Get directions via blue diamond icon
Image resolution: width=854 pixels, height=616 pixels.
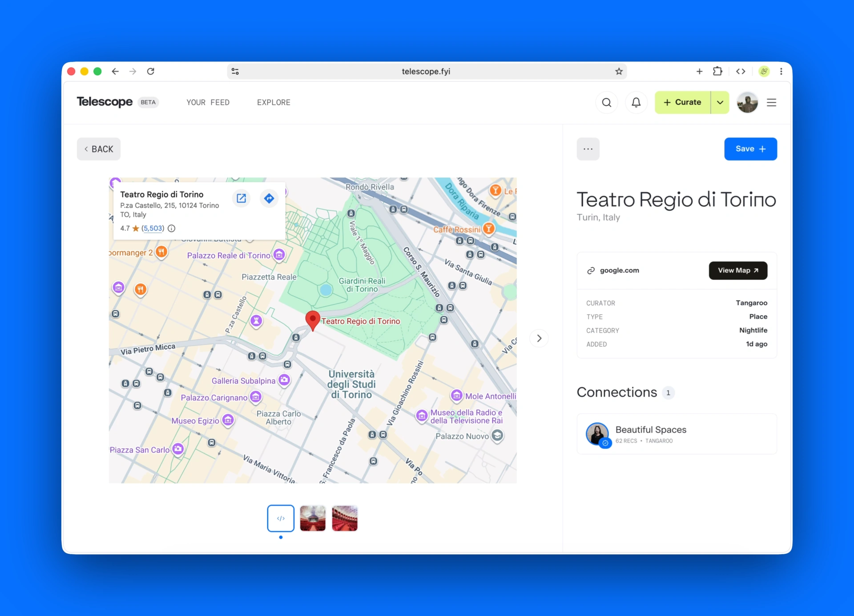pos(269,198)
